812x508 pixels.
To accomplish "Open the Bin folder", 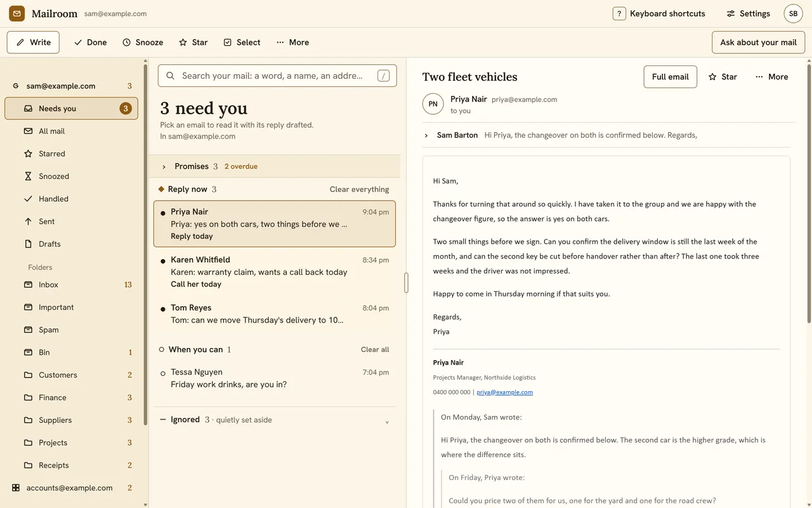I will 71,352.
